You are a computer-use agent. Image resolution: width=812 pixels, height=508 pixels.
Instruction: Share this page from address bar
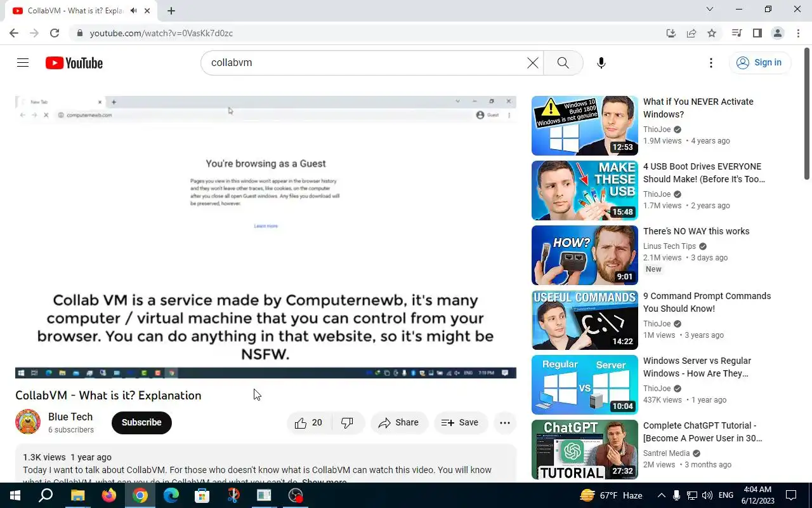[691, 33]
